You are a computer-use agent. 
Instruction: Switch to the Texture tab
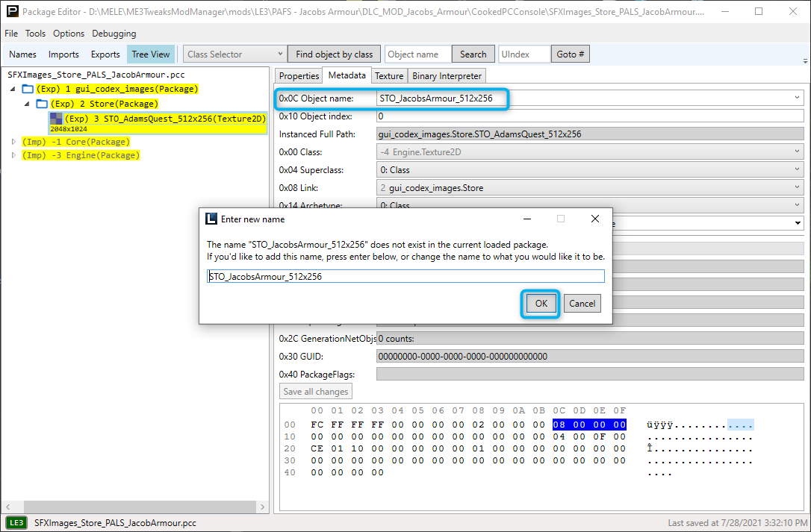pos(389,76)
